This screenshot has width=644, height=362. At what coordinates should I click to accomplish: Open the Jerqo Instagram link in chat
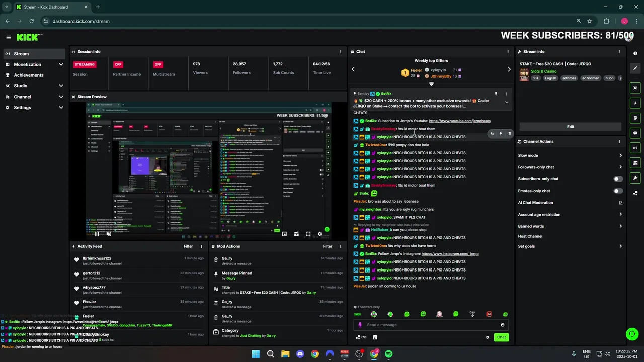pos(450,254)
